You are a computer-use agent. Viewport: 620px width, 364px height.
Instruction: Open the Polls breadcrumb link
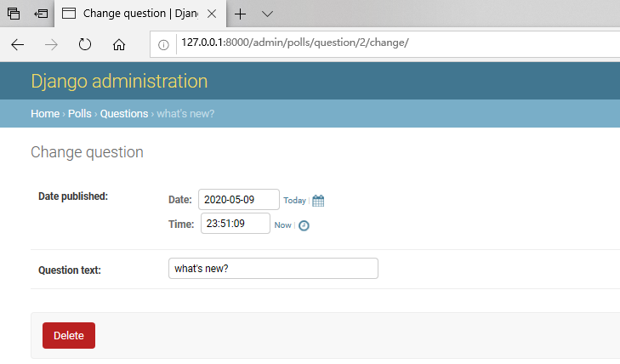(x=79, y=114)
